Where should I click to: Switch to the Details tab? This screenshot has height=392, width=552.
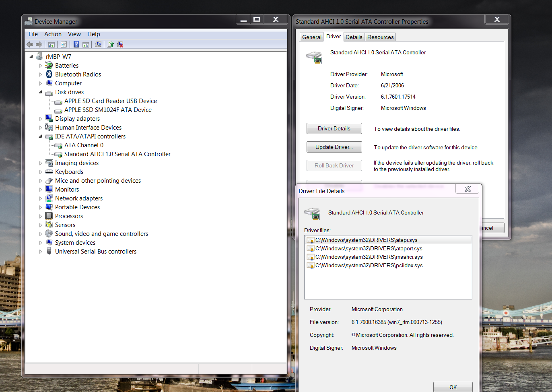coord(354,37)
